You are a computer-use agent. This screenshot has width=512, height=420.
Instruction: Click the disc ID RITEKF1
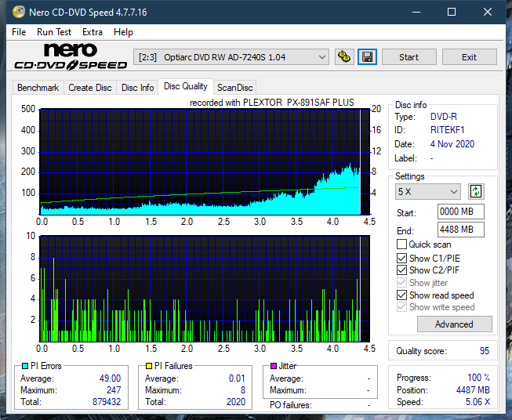[x=447, y=130]
